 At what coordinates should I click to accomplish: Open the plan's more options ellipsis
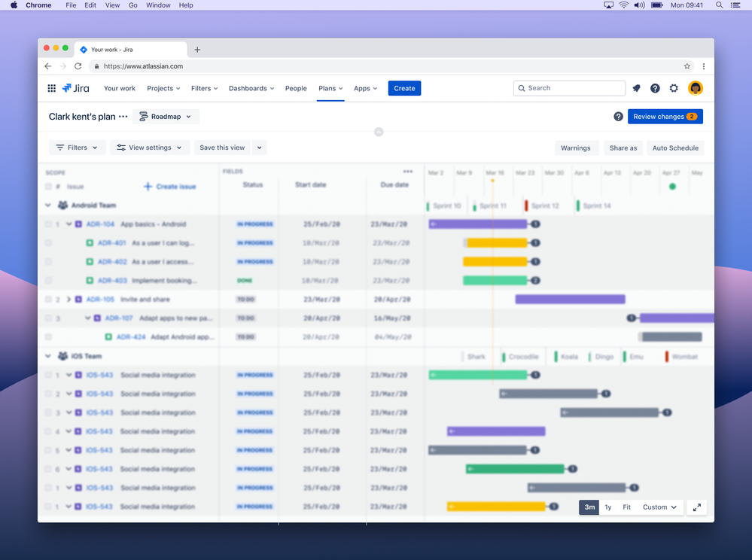point(123,117)
